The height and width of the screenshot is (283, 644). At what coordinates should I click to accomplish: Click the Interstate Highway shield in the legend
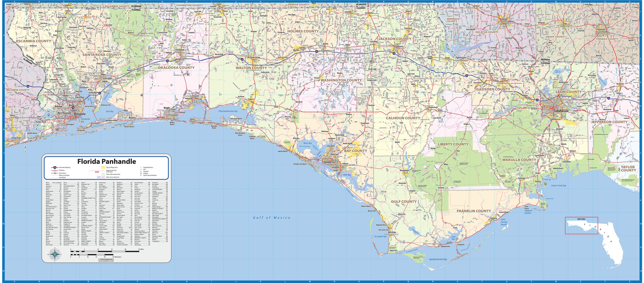tap(55, 167)
